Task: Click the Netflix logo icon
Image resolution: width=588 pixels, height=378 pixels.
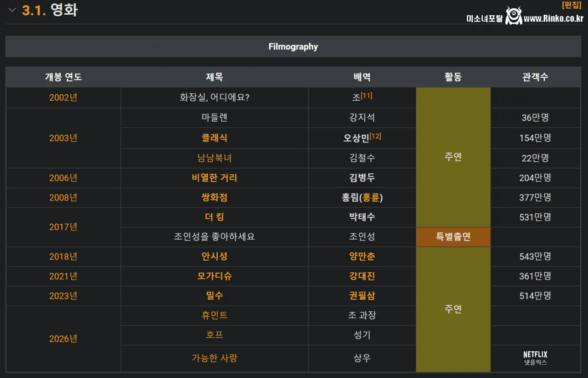Action: [535, 355]
